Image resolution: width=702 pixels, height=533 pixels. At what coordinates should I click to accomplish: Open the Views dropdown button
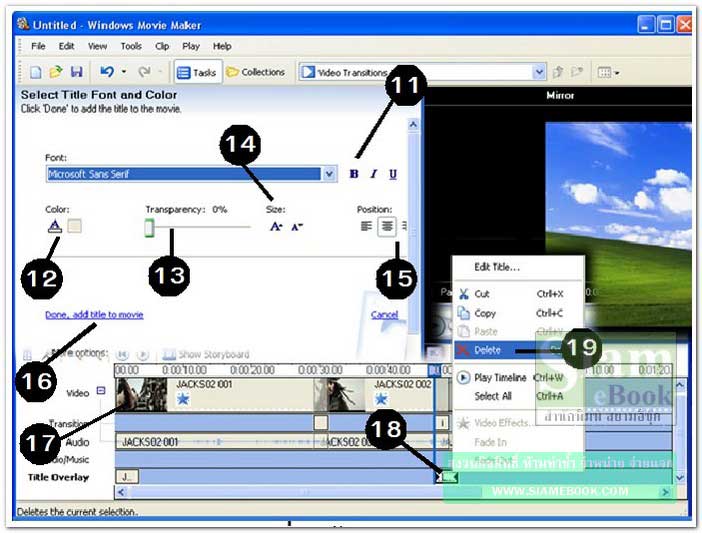pyautogui.click(x=608, y=72)
